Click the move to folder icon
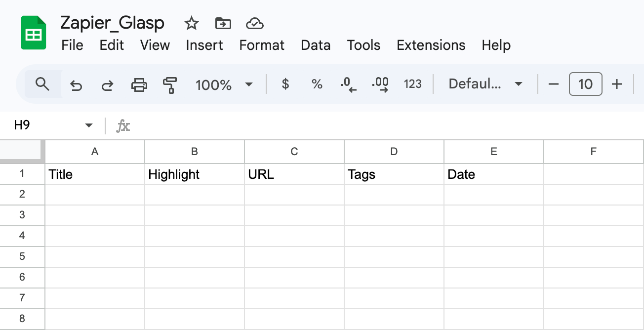The height and width of the screenshot is (330, 644). (223, 23)
